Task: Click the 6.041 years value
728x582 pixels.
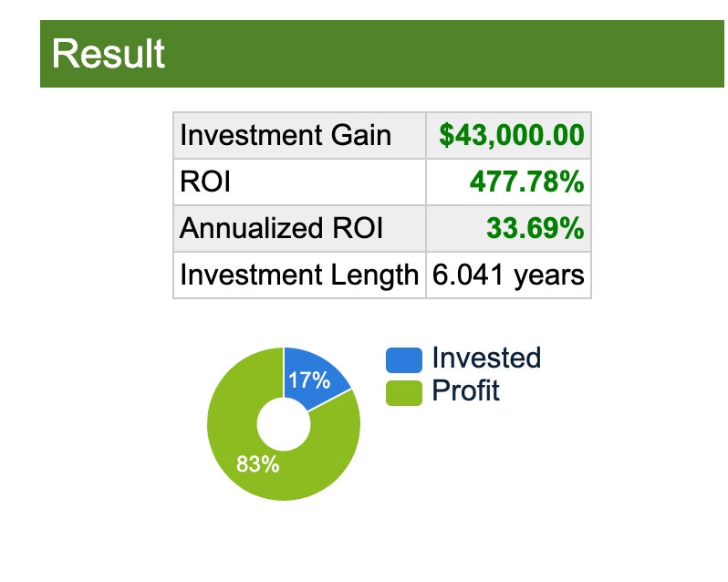Action: [508, 275]
